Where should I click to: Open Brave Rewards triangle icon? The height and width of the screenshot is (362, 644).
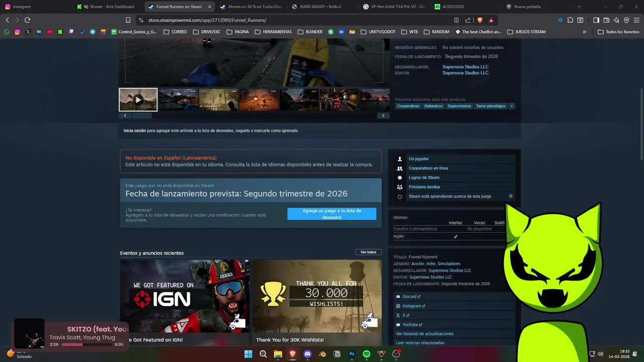[491, 20]
